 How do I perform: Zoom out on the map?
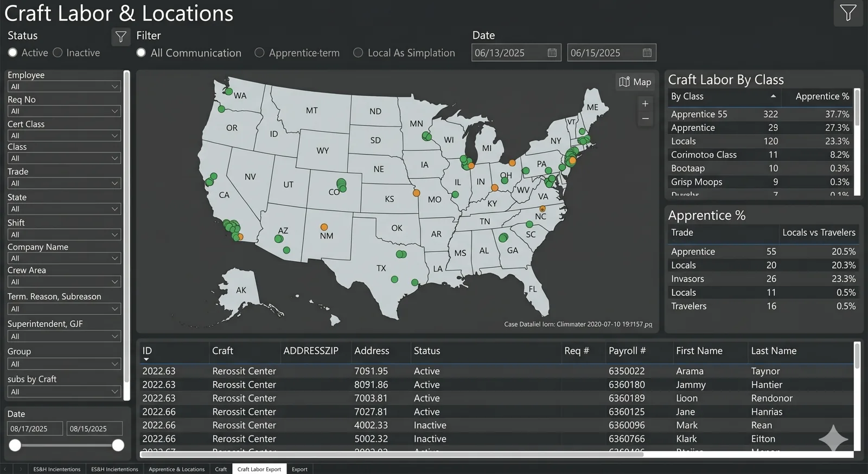tap(645, 118)
